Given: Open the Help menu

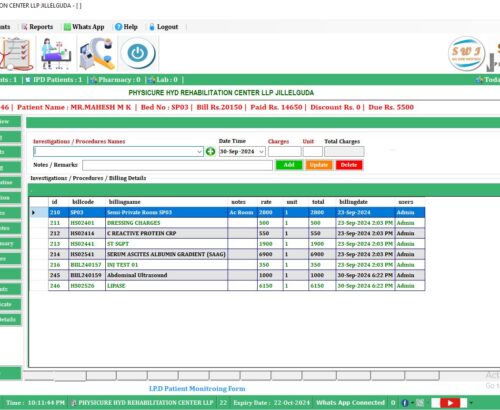Looking at the screenshot, I should pos(126,27).
